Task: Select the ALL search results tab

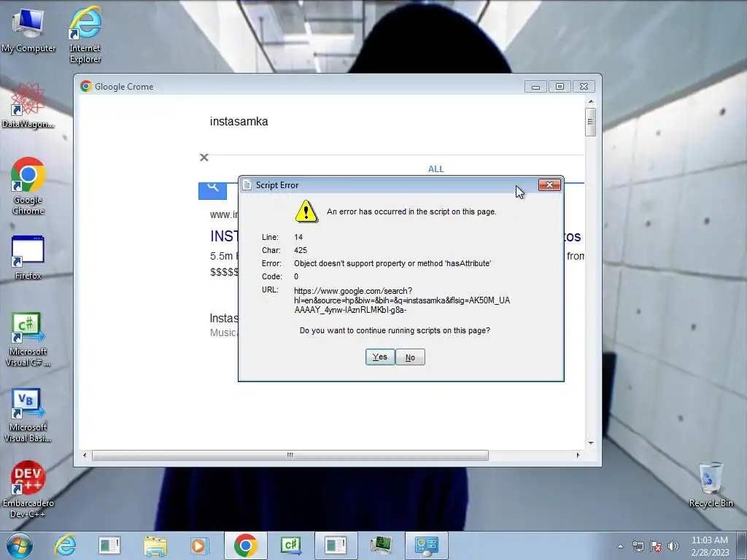Action: click(x=436, y=169)
